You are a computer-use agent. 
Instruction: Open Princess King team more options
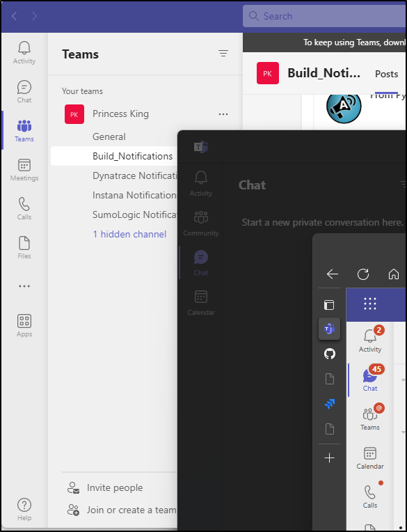[x=223, y=114]
